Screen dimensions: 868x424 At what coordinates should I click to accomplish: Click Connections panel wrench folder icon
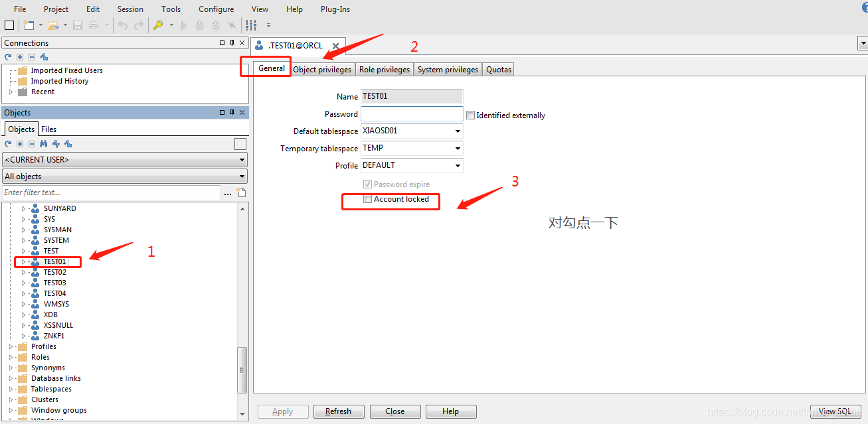coord(44,57)
